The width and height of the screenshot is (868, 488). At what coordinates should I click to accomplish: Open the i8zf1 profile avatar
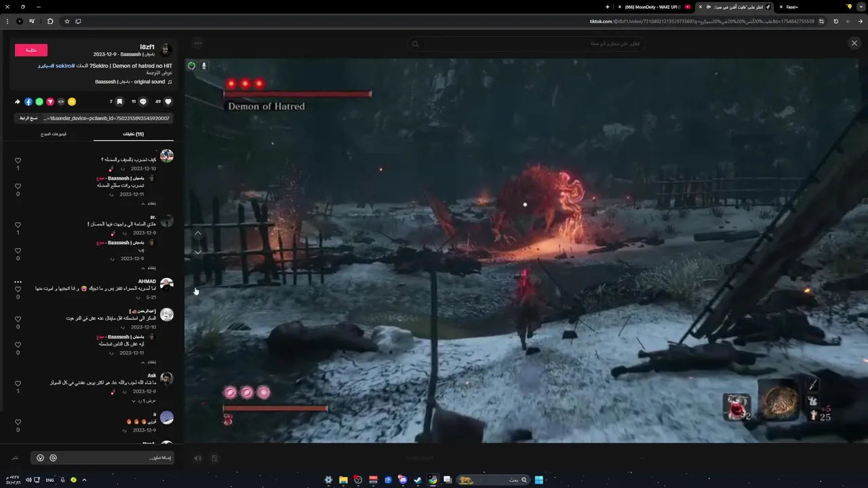tap(166, 49)
